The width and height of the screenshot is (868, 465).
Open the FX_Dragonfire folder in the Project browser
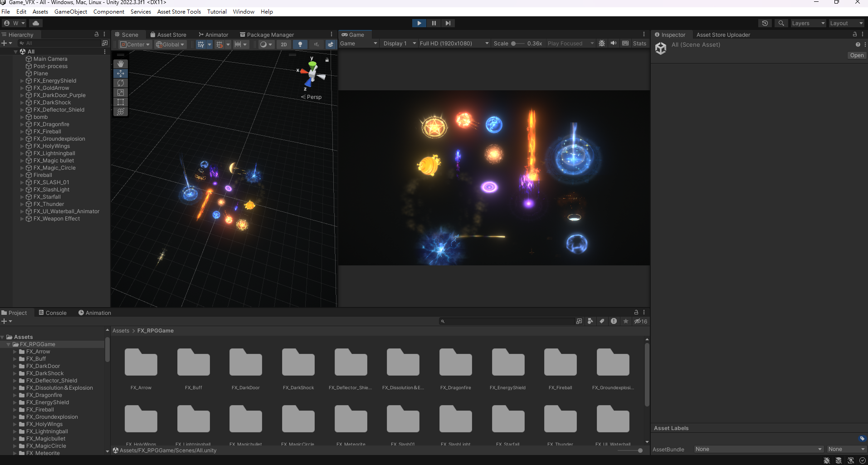[x=455, y=363]
